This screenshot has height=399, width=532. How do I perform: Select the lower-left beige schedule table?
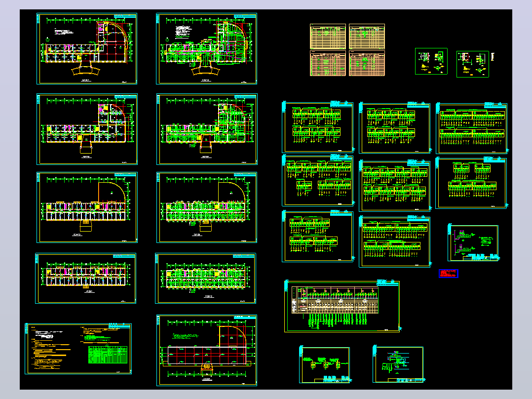coord(328,63)
